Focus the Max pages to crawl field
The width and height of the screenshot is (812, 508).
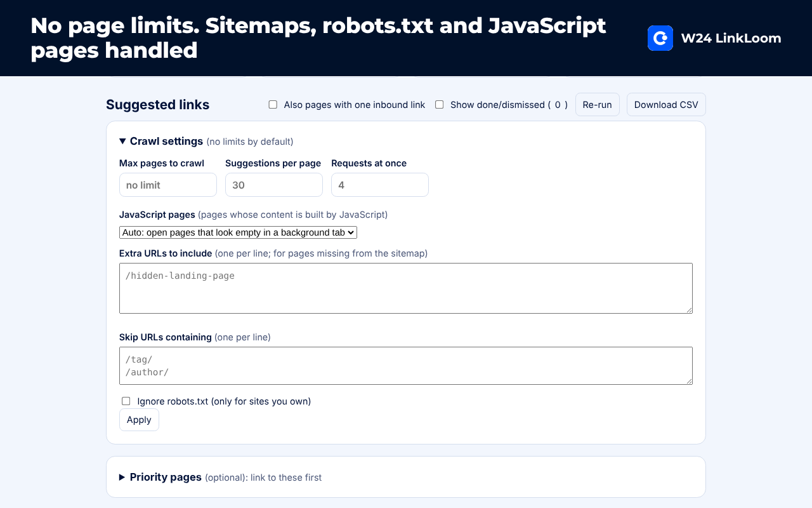tap(168, 185)
